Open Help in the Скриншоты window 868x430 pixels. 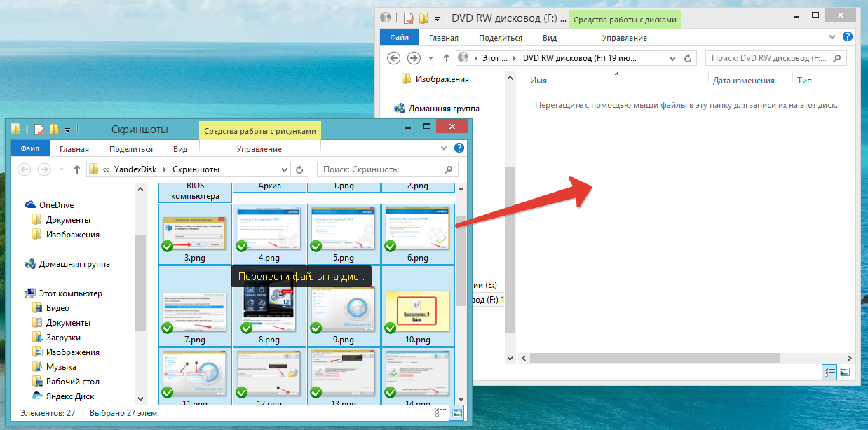click(459, 148)
